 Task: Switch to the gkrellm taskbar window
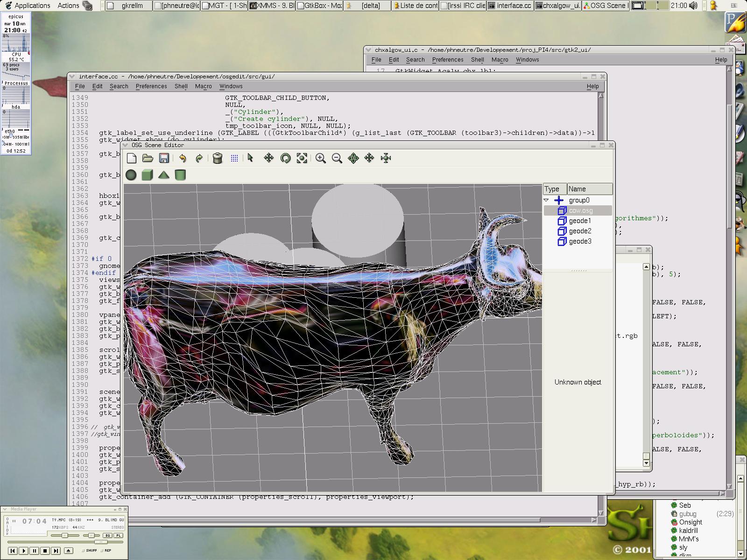tap(128, 6)
